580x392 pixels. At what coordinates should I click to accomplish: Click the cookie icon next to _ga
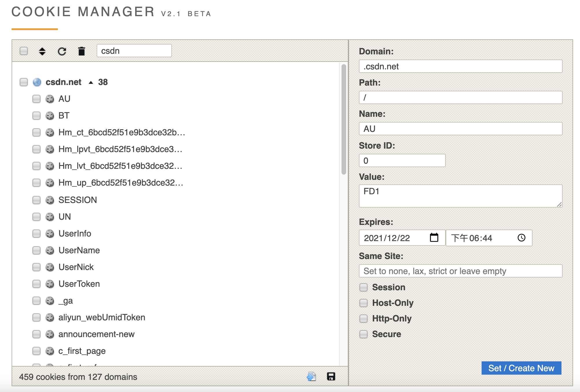(x=50, y=301)
